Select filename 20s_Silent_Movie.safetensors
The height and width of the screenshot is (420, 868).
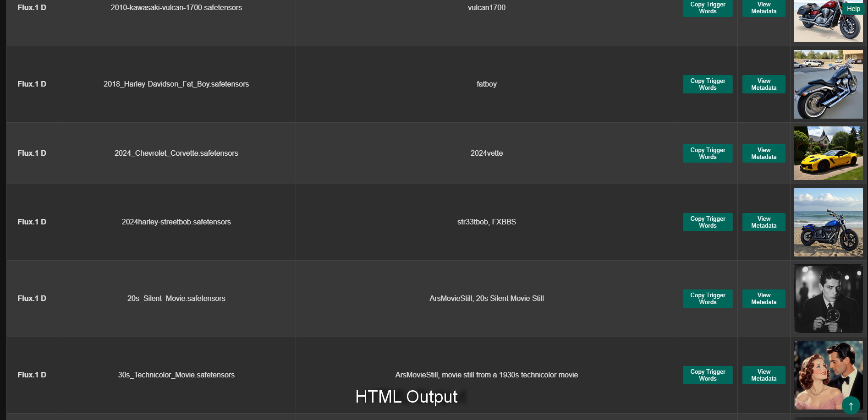tap(176, 298)
